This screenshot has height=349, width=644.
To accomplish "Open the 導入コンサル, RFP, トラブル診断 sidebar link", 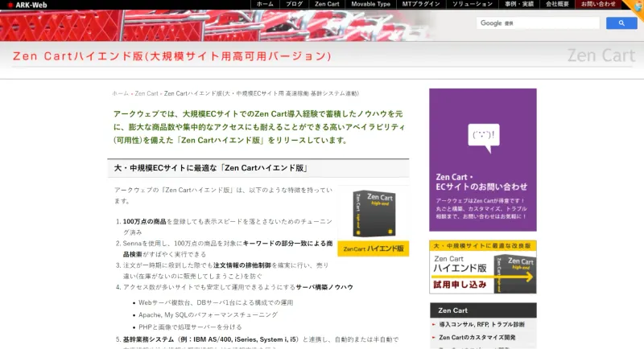I will pyautogui.click(x=481, y=324).
